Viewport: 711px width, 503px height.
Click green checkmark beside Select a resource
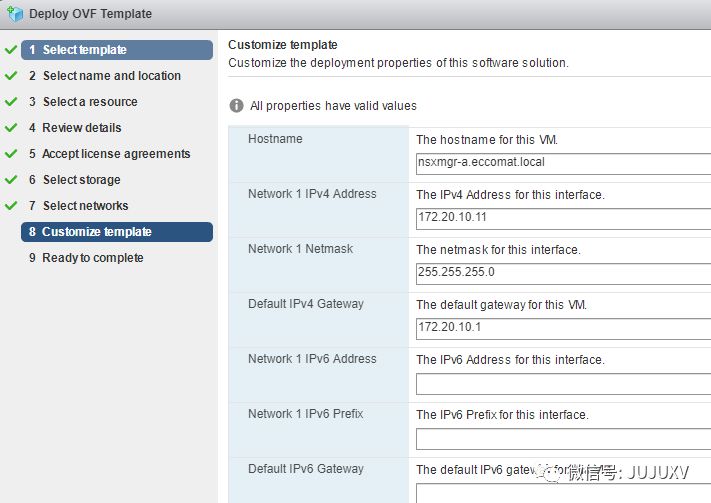11,102
